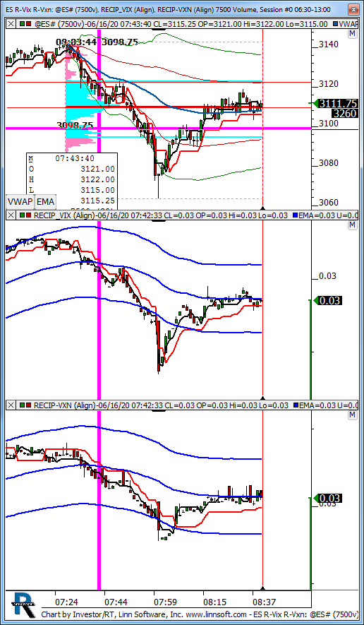
Task: Click the blue EMA legend square in RECIP_VIX pane
Action: click(x=295, y=215)
